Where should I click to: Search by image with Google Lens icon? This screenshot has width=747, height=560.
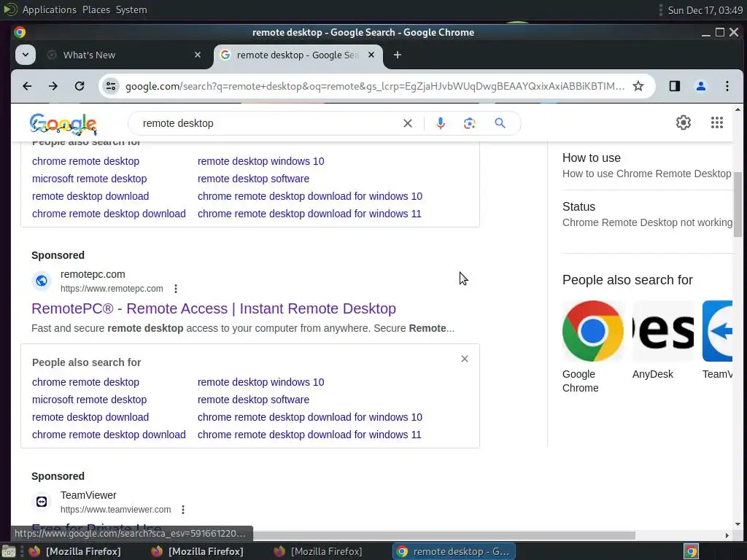[469, 123]
